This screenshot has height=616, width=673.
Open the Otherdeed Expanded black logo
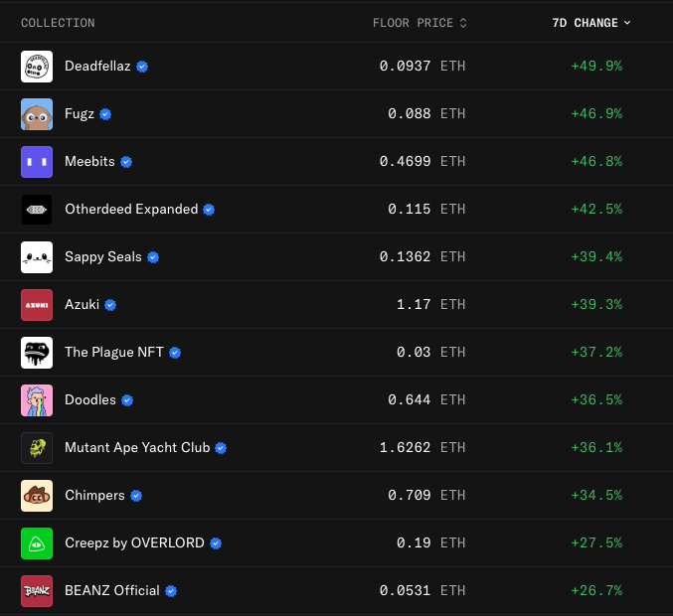click(x=37, y=210)
